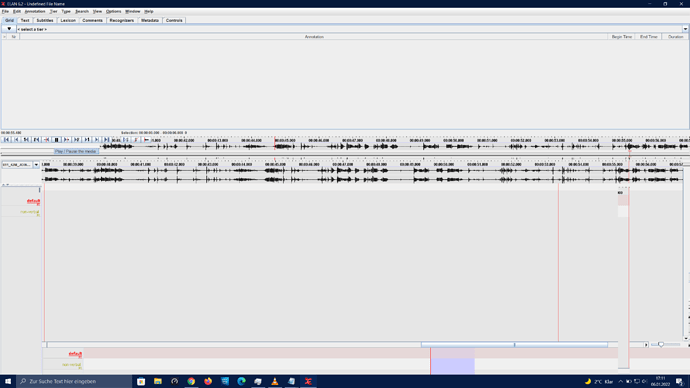The image size is (690, 388).
Task: Switch to the Subtitles tab
Action: click(x=44, y=20)
